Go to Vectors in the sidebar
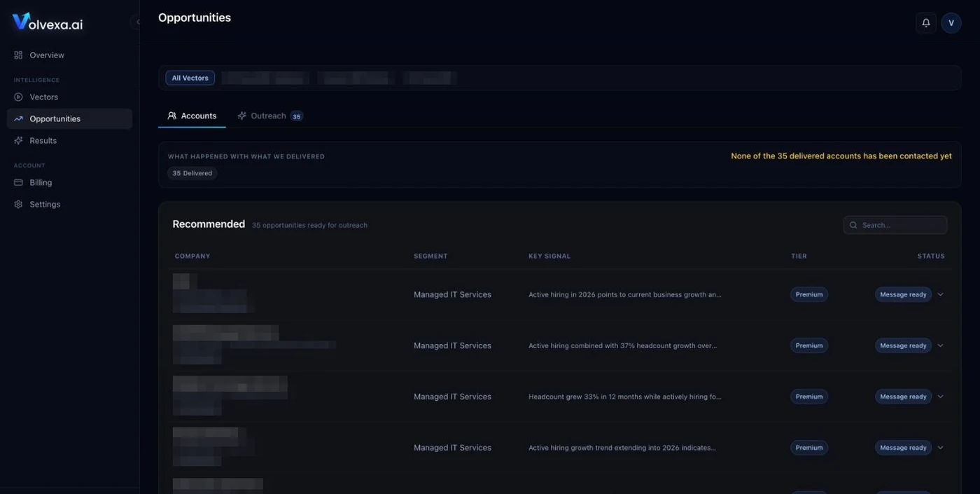This screenshot has height=494, width=980. [69, 97]
